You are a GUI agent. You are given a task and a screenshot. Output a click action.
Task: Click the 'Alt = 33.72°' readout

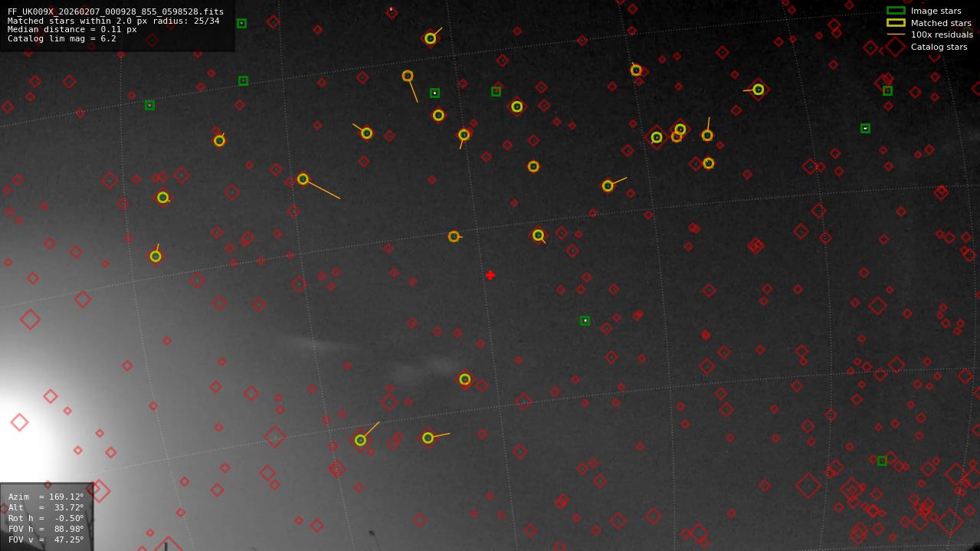pyautogui.click(x=46, y=507)
